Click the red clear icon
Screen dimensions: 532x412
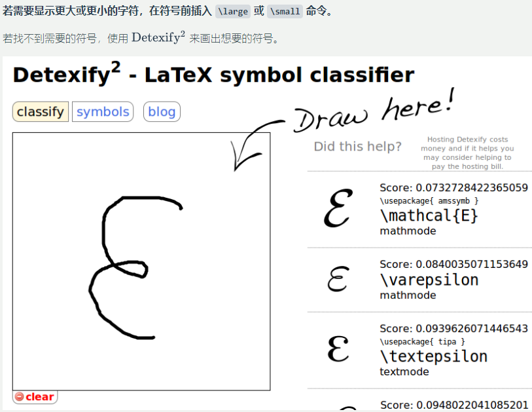pyautogui.click(x=20, y=397)
